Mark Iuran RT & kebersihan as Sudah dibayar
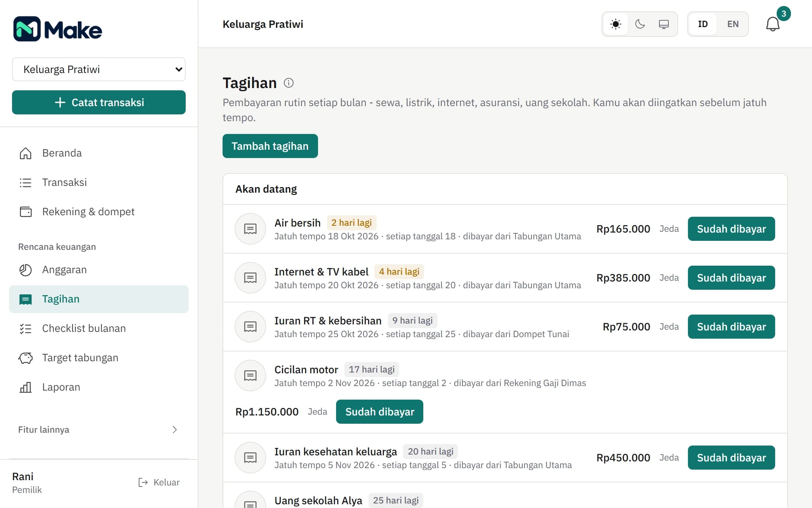The width and height of the screenshot is (812, 508). (x=732, y=327)
